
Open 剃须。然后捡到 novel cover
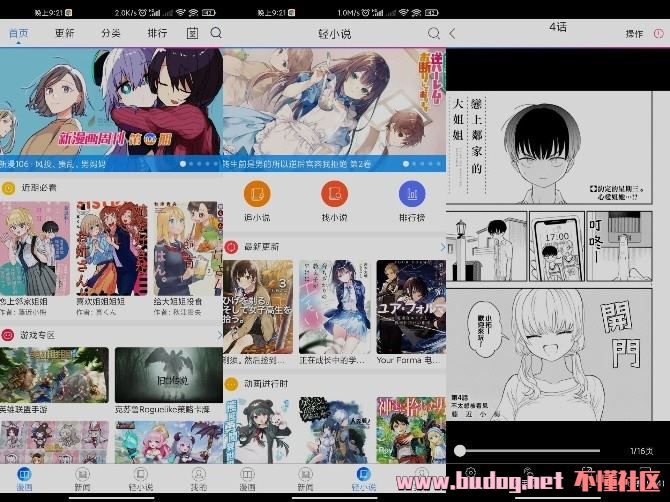click(258, 307)
